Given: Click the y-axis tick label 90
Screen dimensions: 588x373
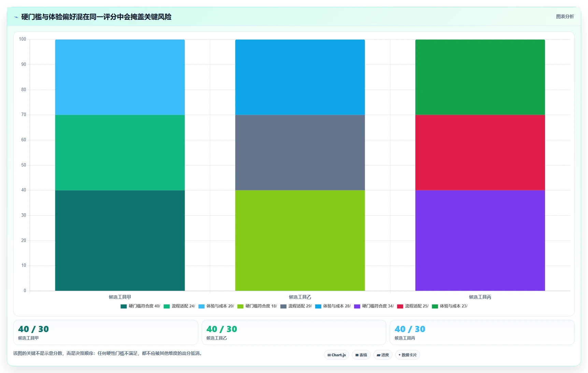Looking at the screenshot, I should pos(24,64).
